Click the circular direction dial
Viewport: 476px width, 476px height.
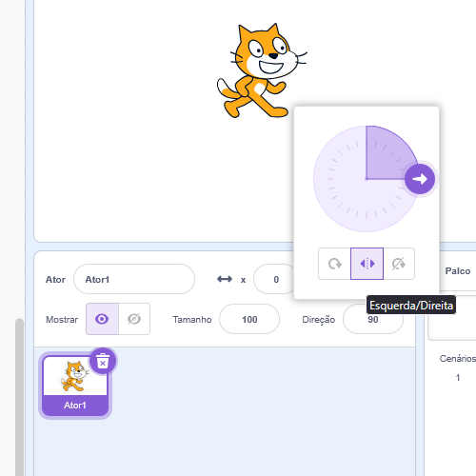pyautogui.click(x=367, y=179)
